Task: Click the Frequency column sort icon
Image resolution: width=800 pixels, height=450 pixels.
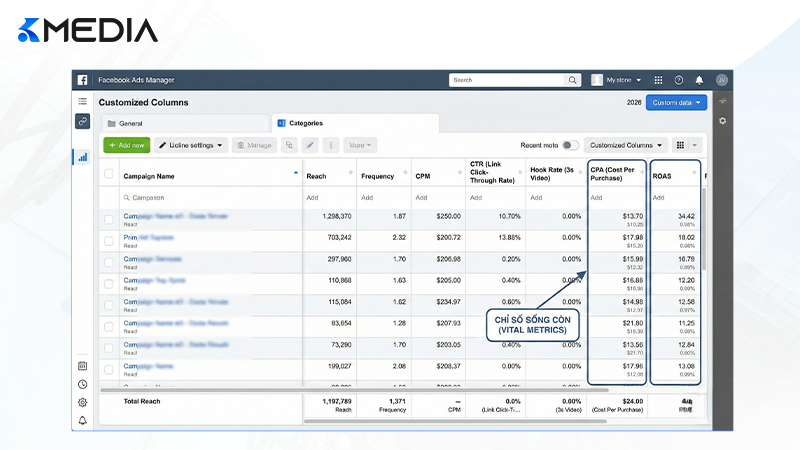Action: [405, 172]
